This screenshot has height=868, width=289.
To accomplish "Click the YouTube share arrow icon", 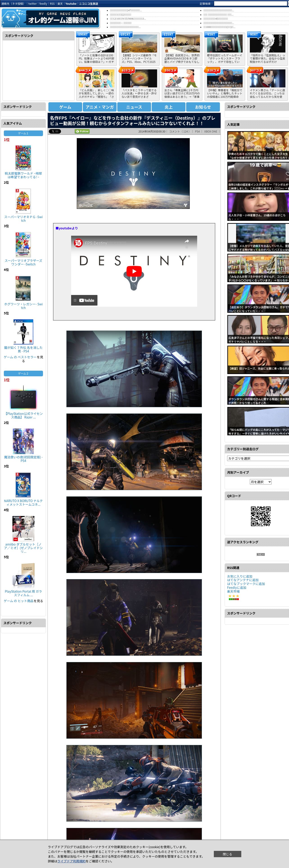I will tap(187, 241).
